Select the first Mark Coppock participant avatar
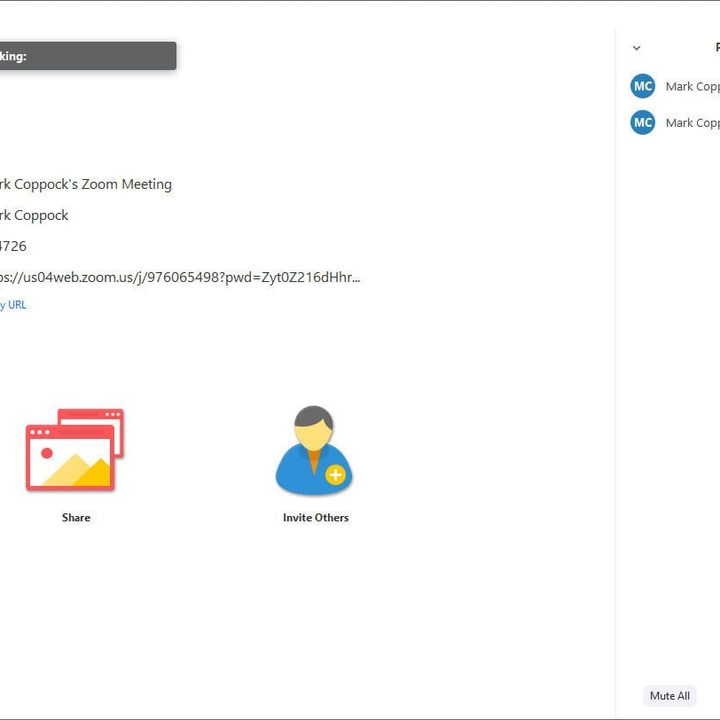The width and height of the screenshot is (720, 720). 642,86
